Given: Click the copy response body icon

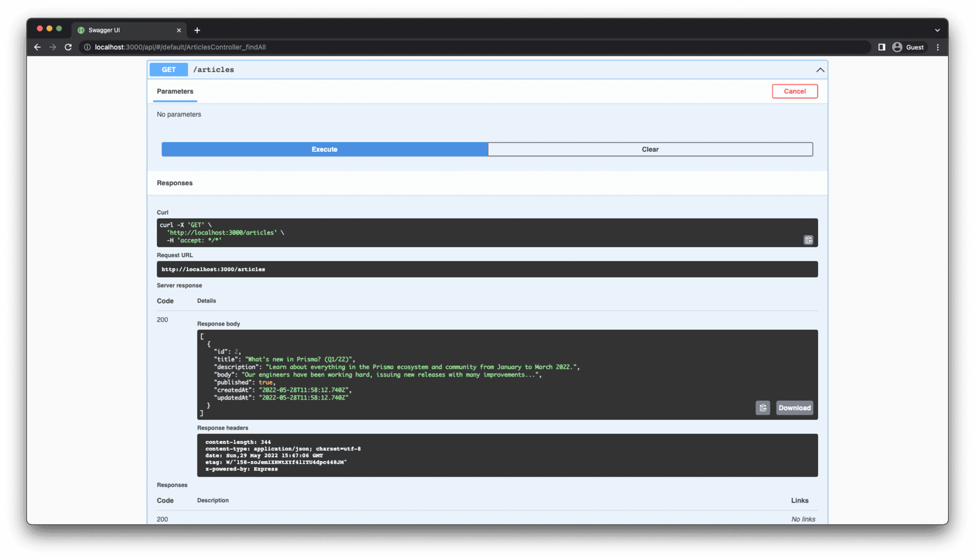Looking at the screenshot, I should tap(762, 407).
